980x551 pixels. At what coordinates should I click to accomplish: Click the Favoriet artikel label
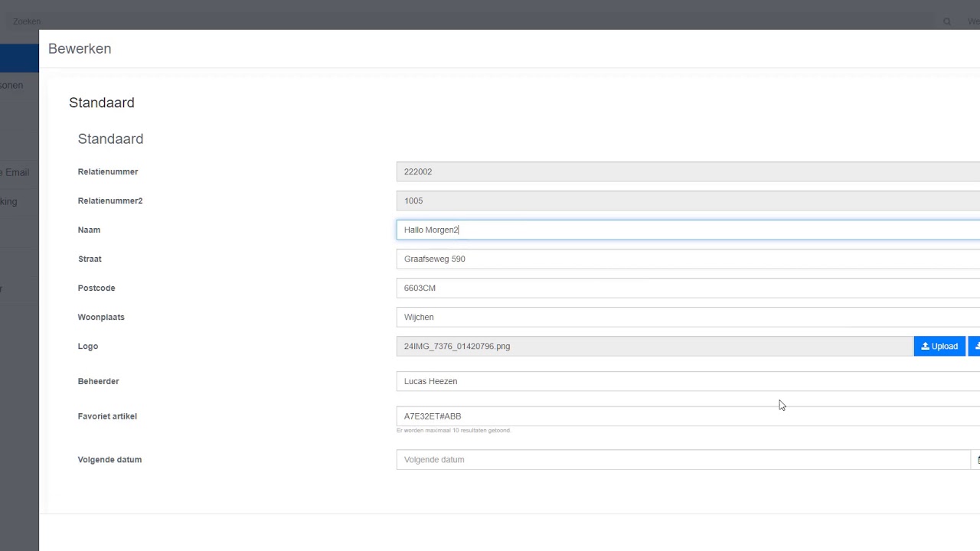[x=107, y=416]
